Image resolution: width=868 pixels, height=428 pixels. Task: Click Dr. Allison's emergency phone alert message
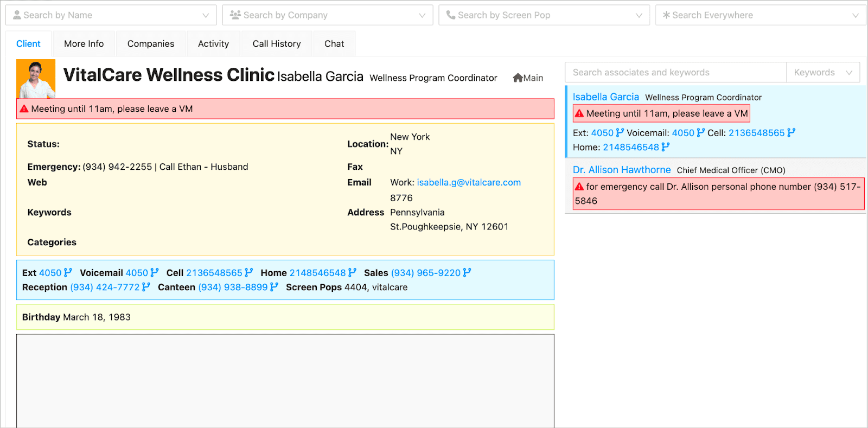tap(718, 194)
